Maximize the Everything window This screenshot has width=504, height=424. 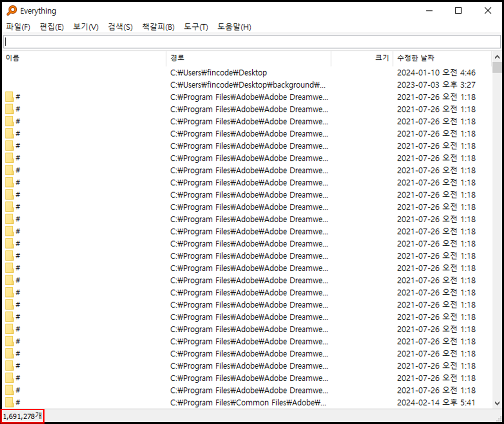coord(458,11)
